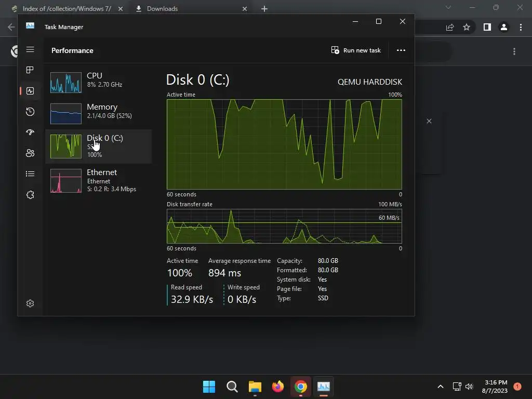Image resolution: width=532 pixels, height=399 pixels.
Task: Maximize the Task Manager window
Action: pyautogui.click(x=379, y=21)
